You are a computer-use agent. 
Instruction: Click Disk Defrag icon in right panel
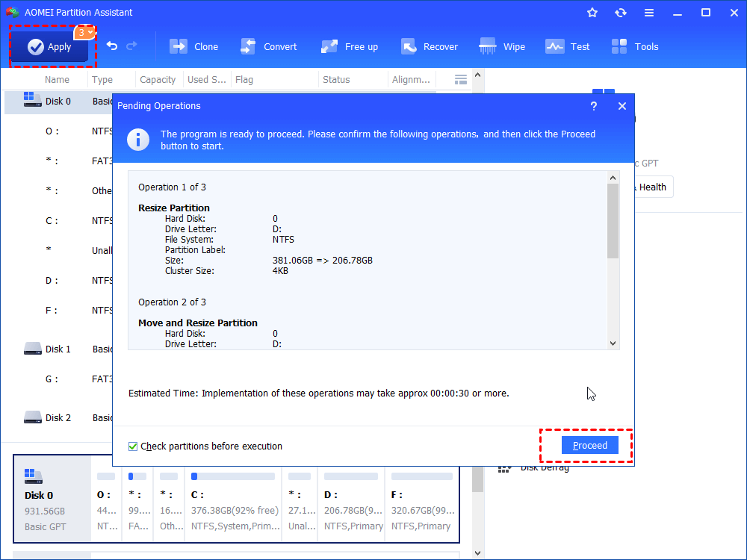click(504, 469)
